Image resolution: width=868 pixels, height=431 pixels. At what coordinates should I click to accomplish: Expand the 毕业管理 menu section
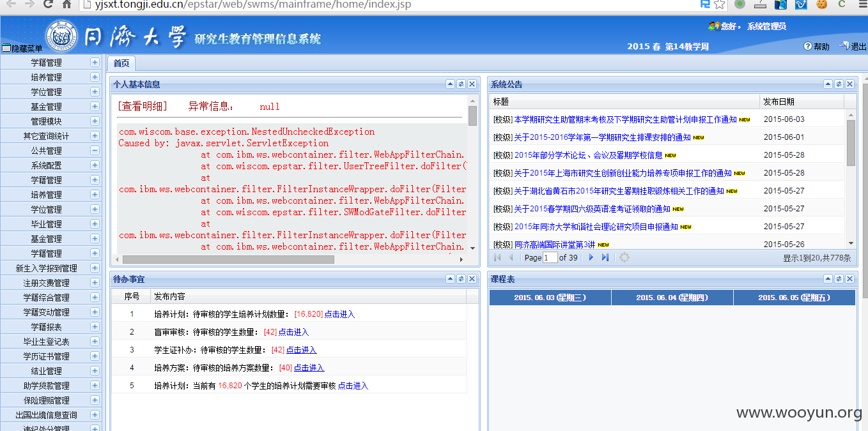click(95, 224)
